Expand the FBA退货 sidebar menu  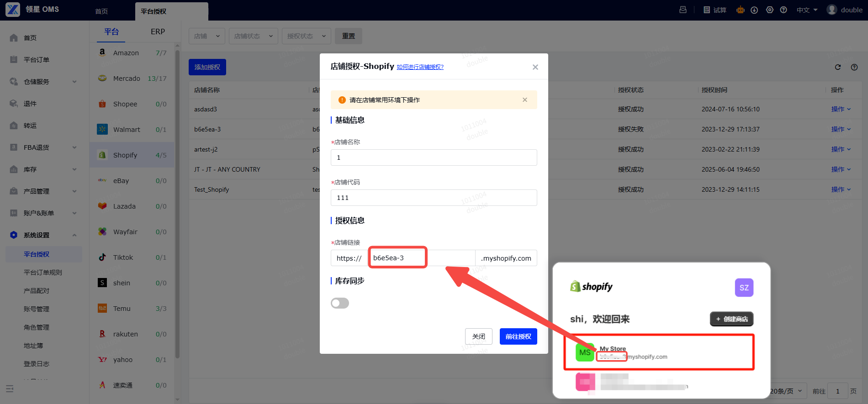tap(43, 147)
